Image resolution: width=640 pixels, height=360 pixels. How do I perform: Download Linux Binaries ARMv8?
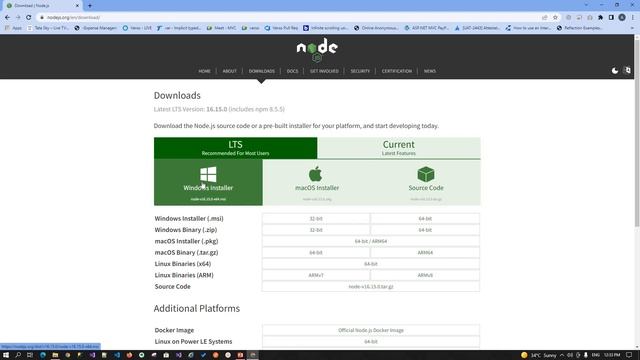(425, 275)
